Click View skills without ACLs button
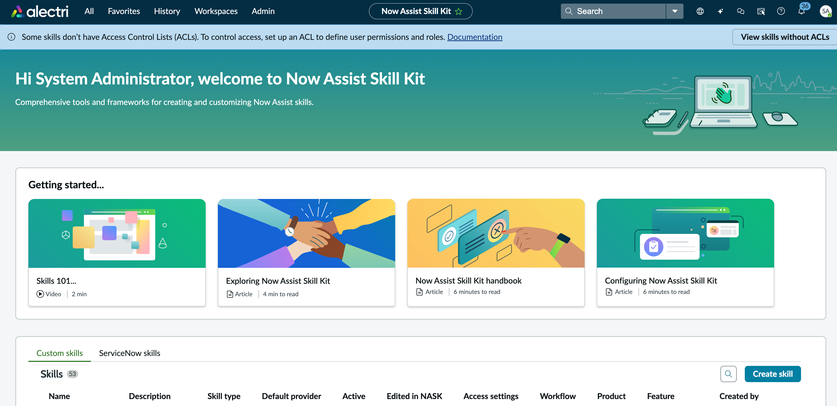The height and width of the screenshot is (406, 837). (784, 37)
